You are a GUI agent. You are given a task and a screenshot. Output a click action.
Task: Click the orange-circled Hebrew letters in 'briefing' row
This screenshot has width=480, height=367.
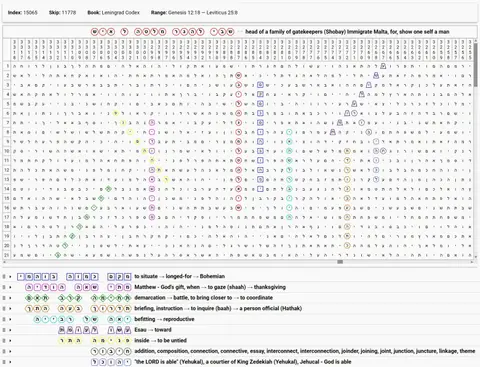(78, 308)
